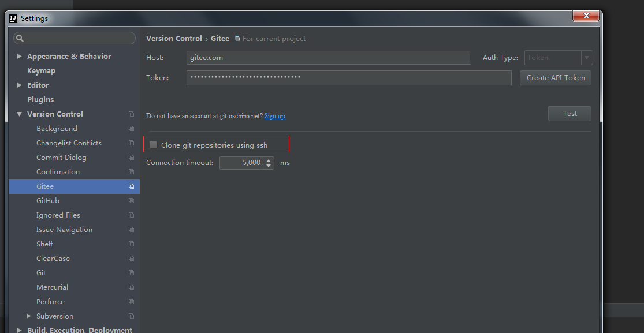
Task: Select Mercurial settings
Action: tap(52, 287)
